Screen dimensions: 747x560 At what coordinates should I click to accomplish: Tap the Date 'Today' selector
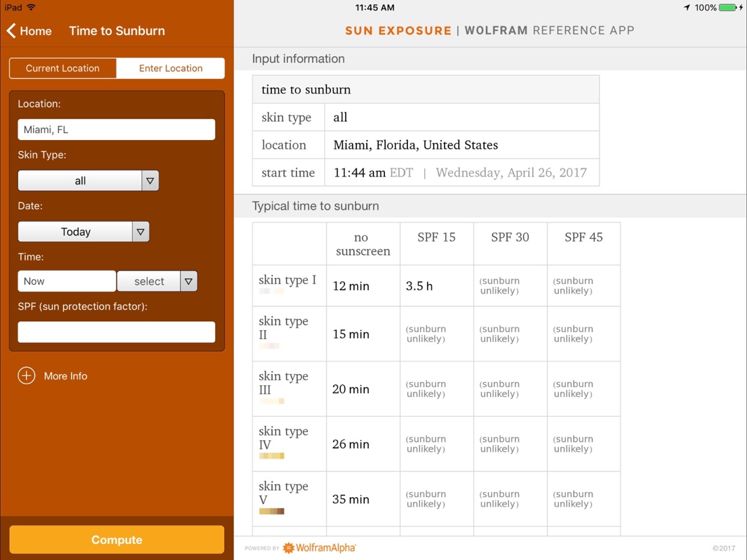(x=75, y=232)
